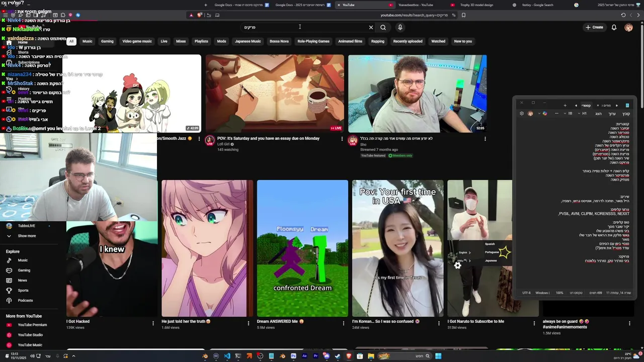
Task: Open the Lofi Girl live stream thumbnail
Action: pyautogui.click(x=275, y=94)
